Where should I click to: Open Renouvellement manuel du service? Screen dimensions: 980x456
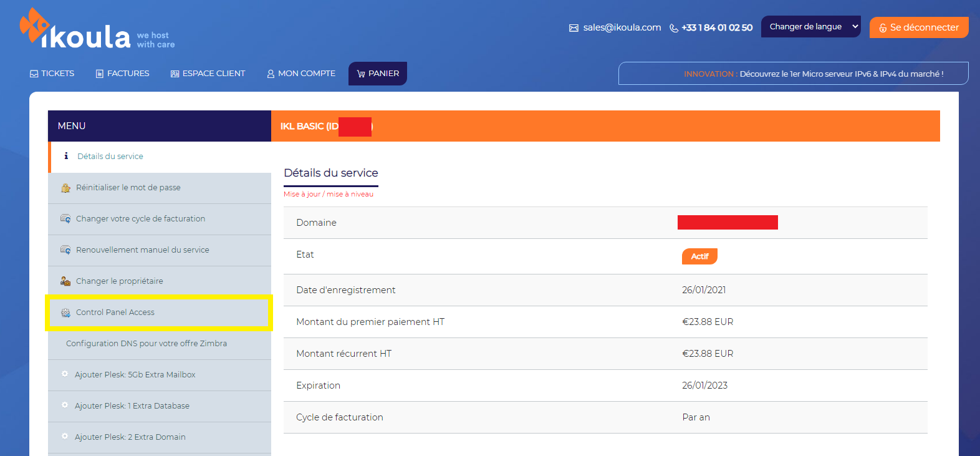point(160,250)
